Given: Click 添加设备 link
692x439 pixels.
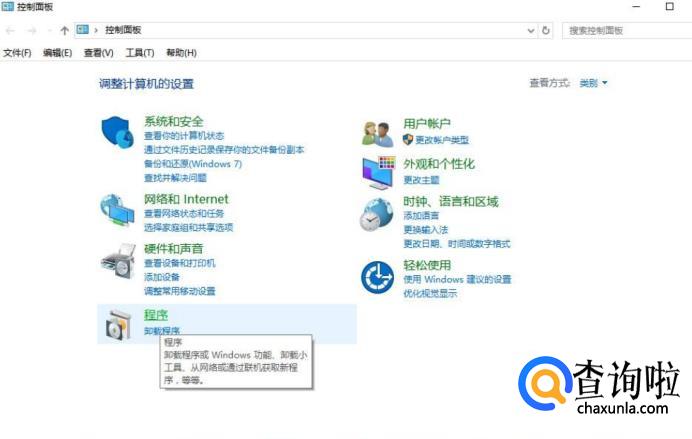Looking at the screenshot, I should 162,277.
